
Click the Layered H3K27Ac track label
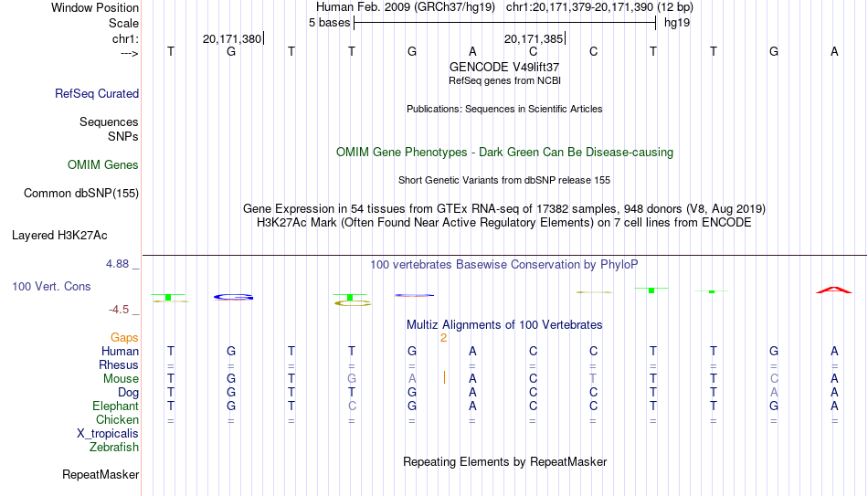click(59, 236)
